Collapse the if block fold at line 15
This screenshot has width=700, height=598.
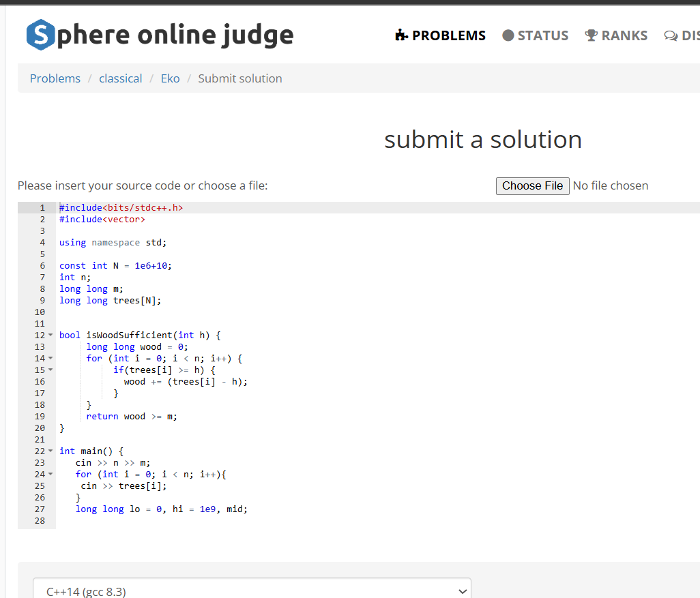(x=50, y=370)
